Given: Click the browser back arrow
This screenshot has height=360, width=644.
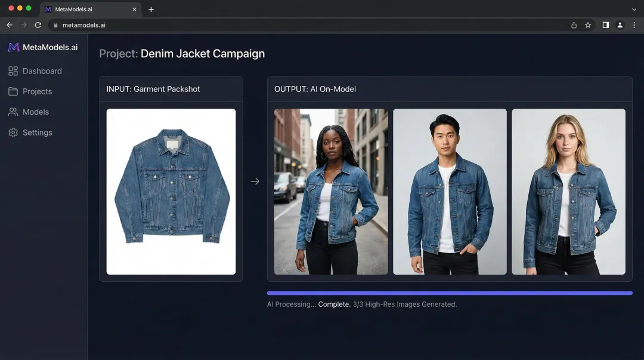Looking at the screenshot, I should tap(9, 25).
